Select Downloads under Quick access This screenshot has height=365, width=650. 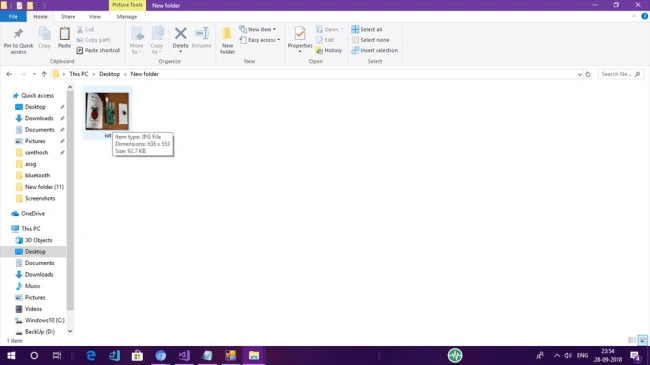click(39, 118)
